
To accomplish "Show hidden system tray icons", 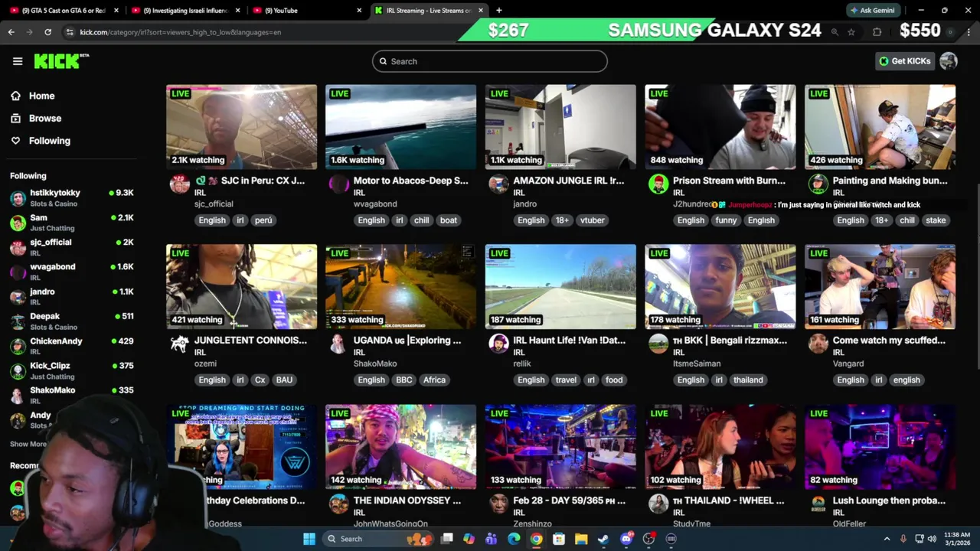I will coord(887,539).
